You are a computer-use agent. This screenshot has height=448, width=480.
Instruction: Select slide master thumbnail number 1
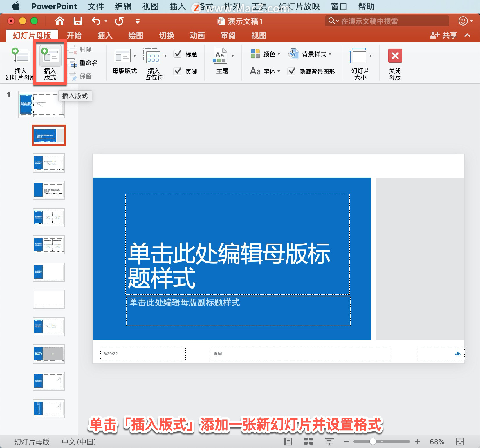[x=41, y=104]
